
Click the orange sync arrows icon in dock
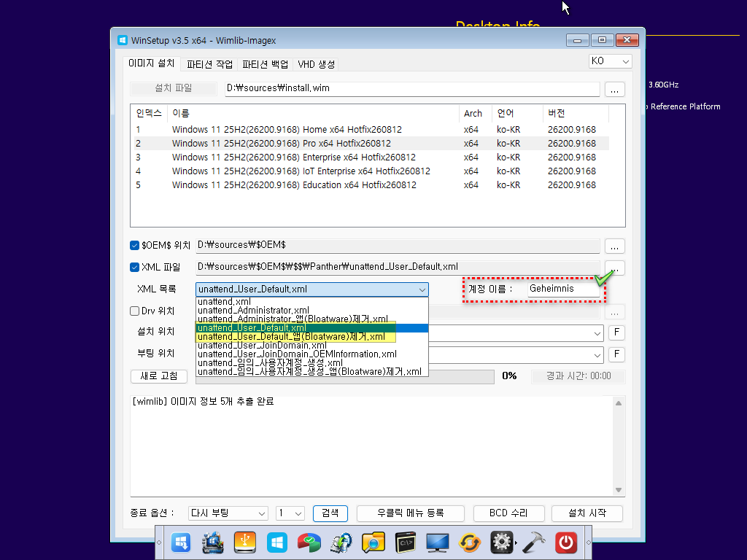(x=469, y=542)
